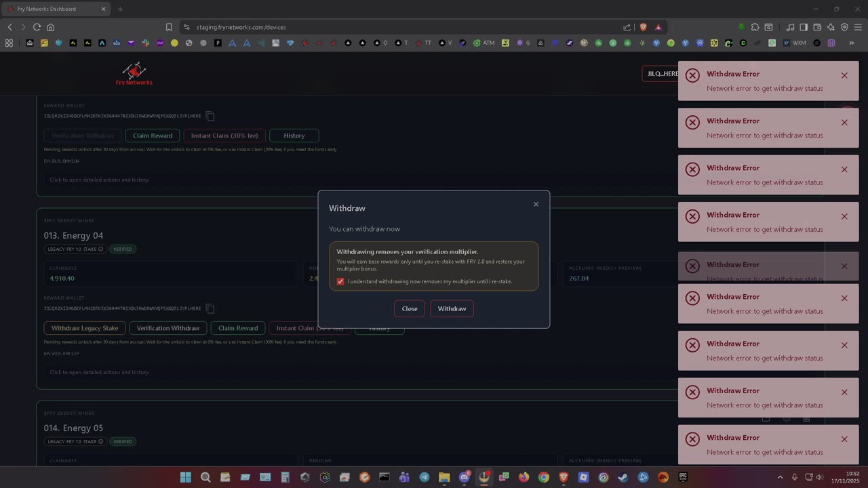Open Windows Search from the taskbar

205,477
